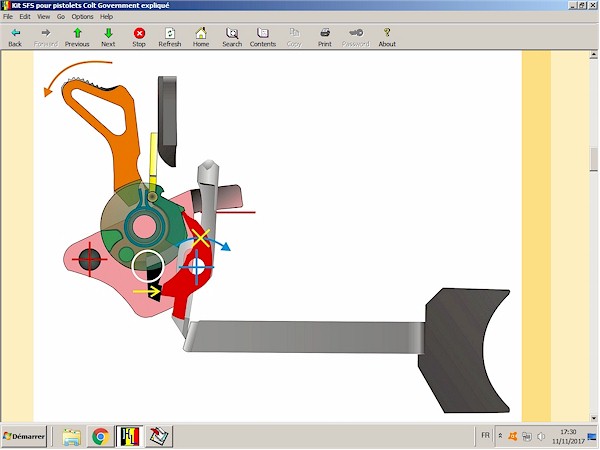Viewport: 600px width, 450px height.
Task: Click the vertical scrollbar thumb
Action: coord(594,158)
